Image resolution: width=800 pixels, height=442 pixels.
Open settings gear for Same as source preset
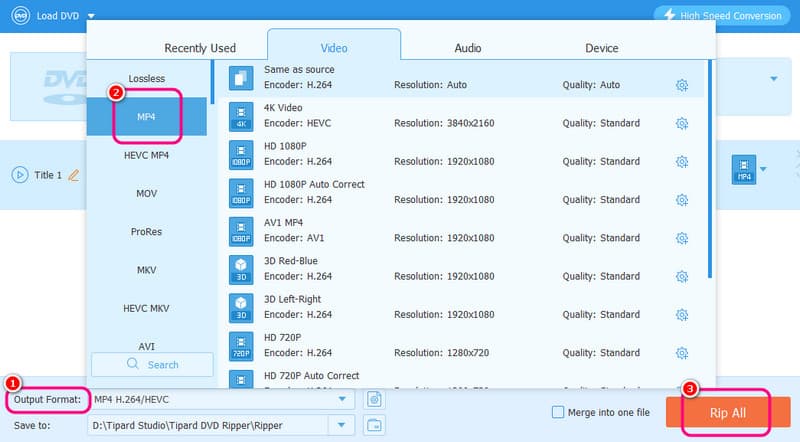(x=682, y=85)
